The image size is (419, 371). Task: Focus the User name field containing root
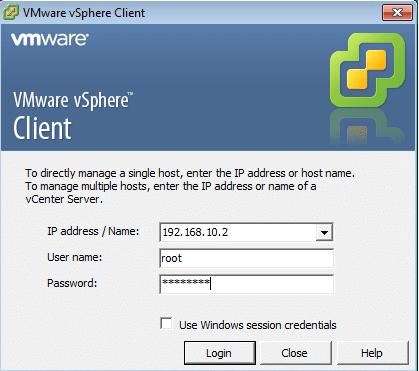coord(247,258)
